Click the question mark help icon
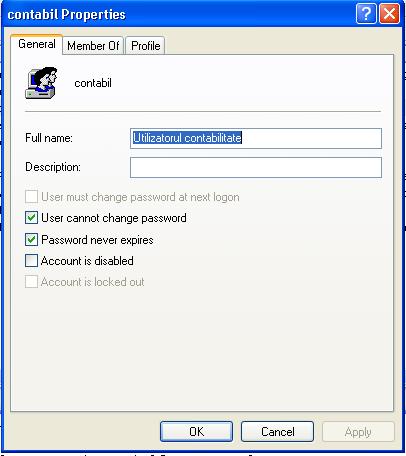This screenshot has height=456, width=406. (x=366, y=14)
